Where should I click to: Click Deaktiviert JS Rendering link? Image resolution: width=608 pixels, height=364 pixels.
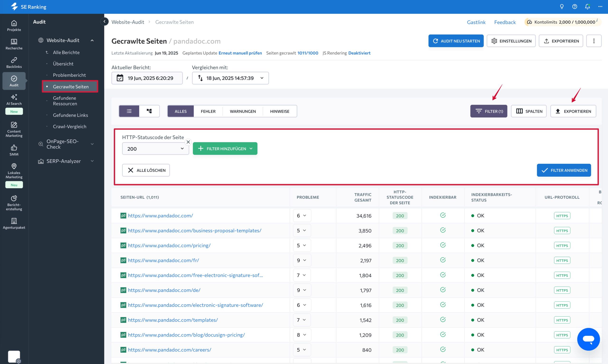[x=359, y=53]
